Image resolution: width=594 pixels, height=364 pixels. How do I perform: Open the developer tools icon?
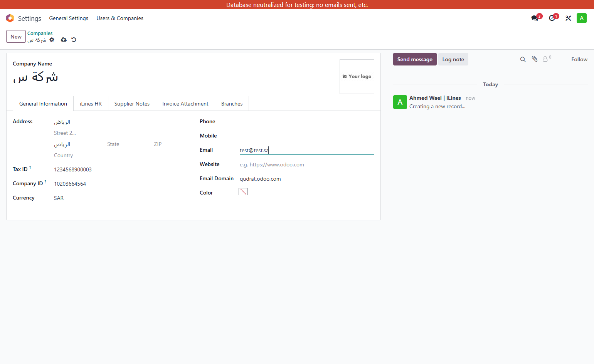[568, 18]
